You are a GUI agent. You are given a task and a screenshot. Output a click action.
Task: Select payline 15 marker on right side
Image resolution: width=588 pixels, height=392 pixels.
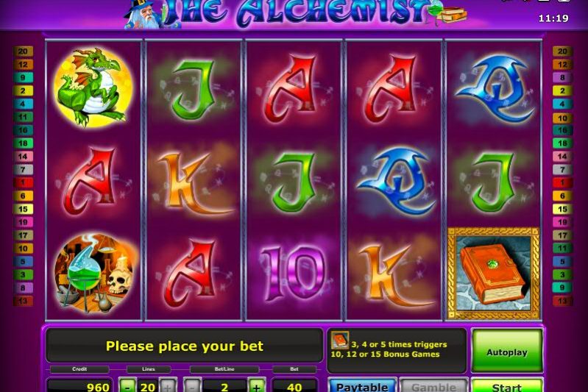(x=562, y=209)
